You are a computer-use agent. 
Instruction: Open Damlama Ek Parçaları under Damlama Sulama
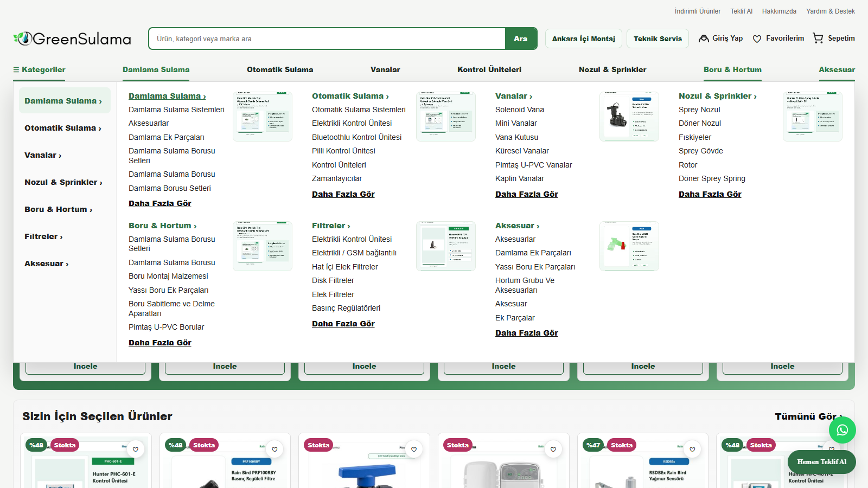167,137
